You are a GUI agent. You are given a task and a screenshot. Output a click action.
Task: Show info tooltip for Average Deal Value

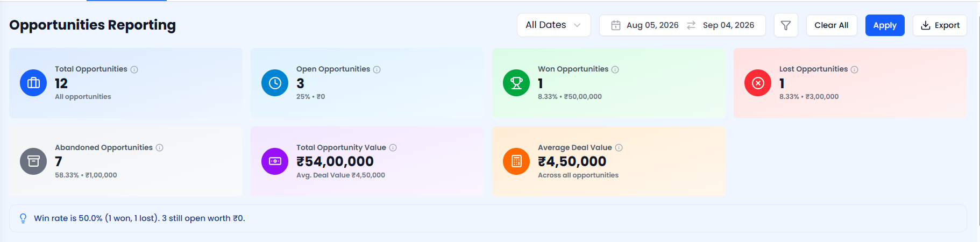click(x=619, y=147)
